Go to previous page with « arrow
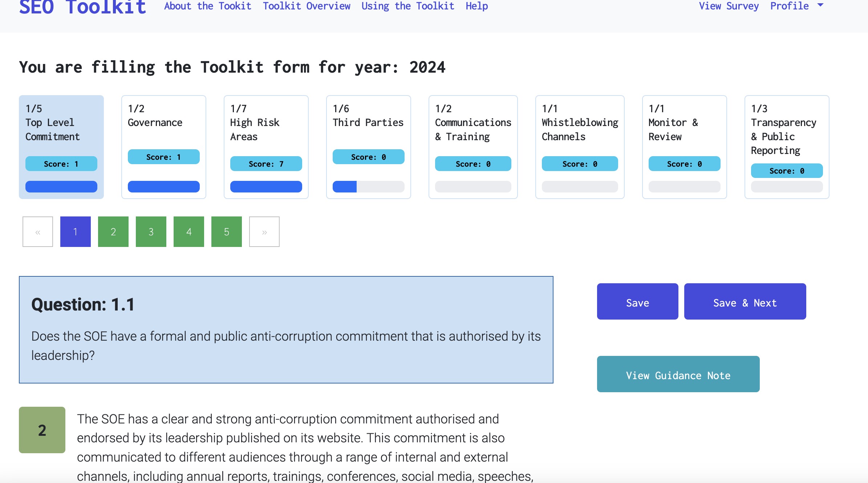Viewport: 868px width, 483px height. [38, 232]
